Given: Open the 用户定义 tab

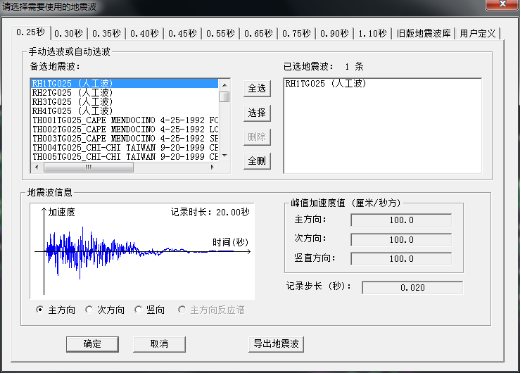Looking at the screenshot, I should [478, 34].
